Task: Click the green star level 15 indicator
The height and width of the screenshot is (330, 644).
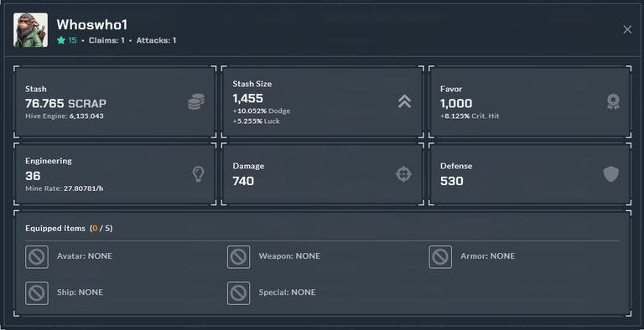Action: tap(67, 40)
